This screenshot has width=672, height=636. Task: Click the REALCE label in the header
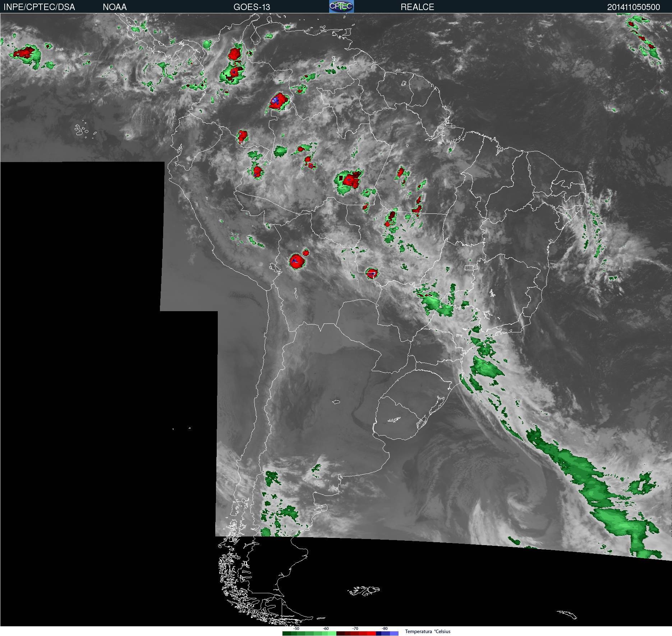click(x=417, y=7)
